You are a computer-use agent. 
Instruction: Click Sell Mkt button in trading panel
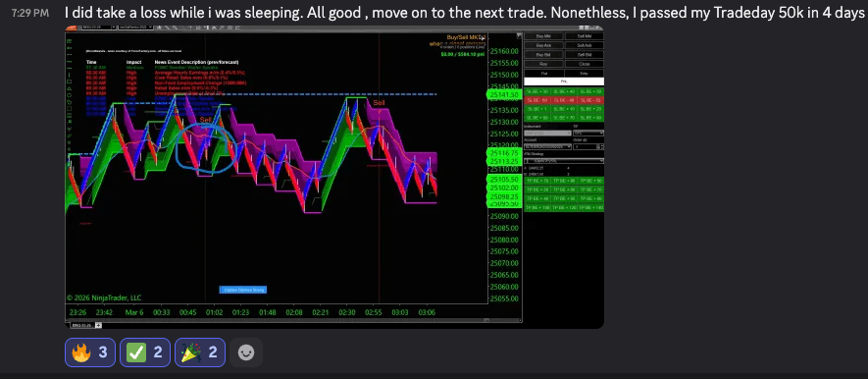[584, 36]
